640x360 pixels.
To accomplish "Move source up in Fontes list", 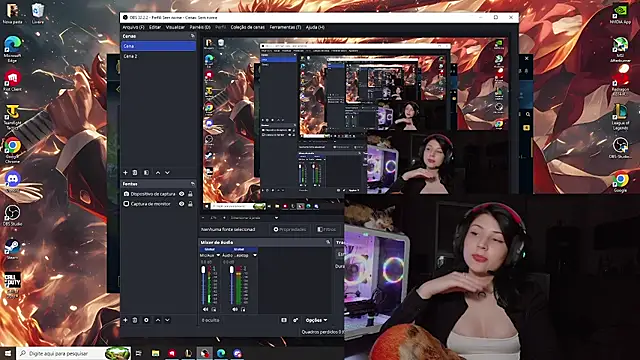I will (158, 320).
